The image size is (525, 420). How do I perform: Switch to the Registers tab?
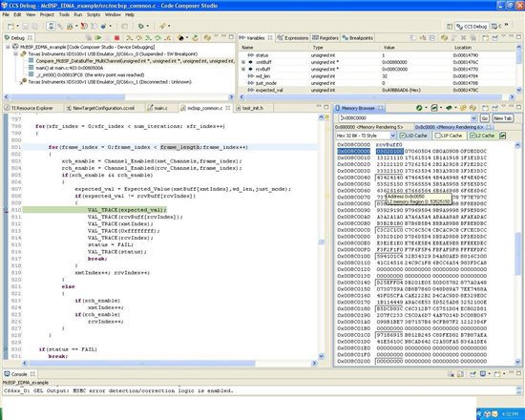[325, 38]
